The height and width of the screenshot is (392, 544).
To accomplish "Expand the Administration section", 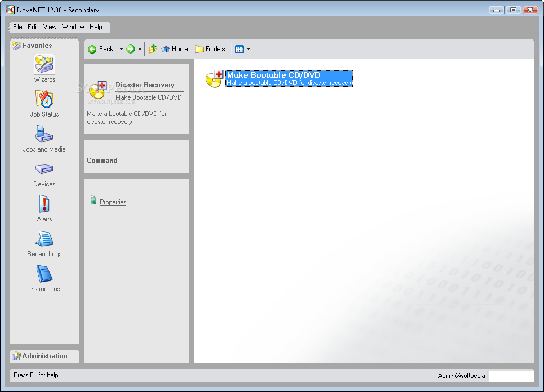I will point(44,356).
